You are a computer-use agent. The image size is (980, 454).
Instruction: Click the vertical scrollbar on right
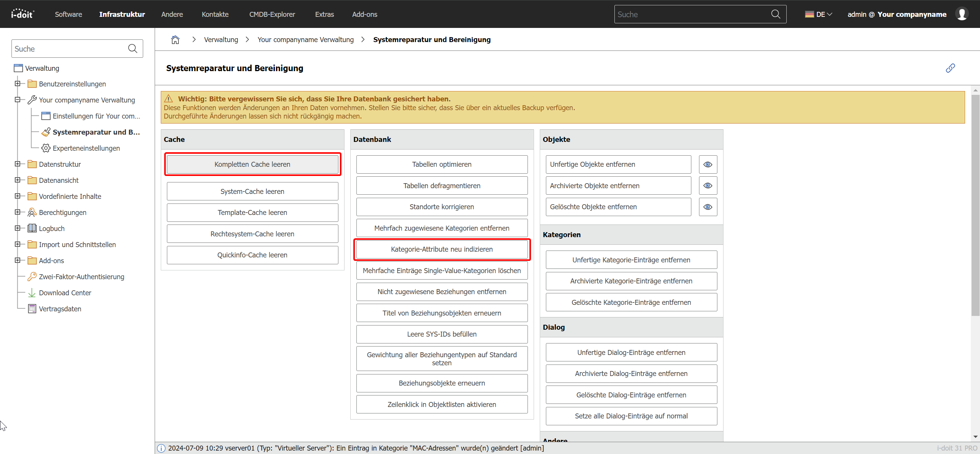pos(975,205)
